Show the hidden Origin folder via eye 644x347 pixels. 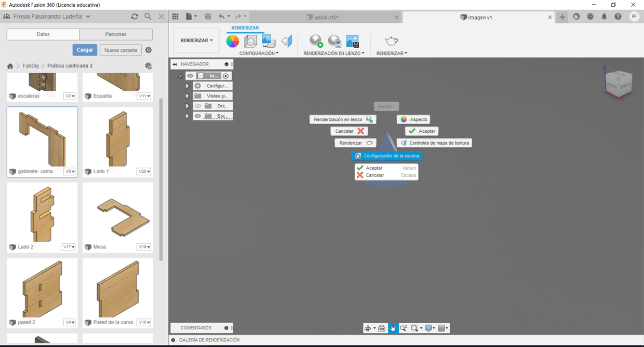[197, 106]
